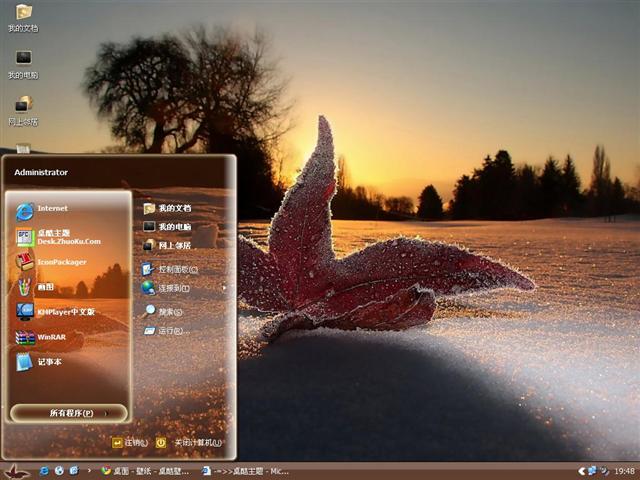Select the 网上邻居 desktop icon
The width and height of the screenshot is (640, 480).
(x=23, y=111)
